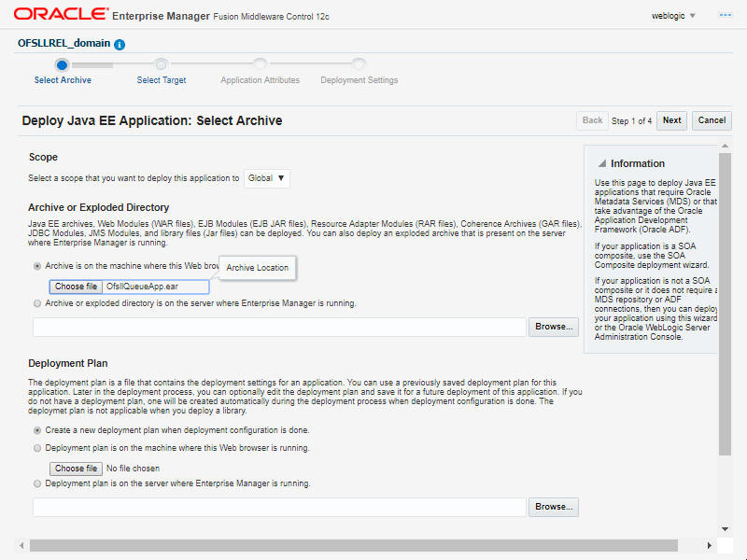Select 'Deployment plan is on the server' radio
Viewport: 747px width, 560px height.
click(x=37, y=483)
